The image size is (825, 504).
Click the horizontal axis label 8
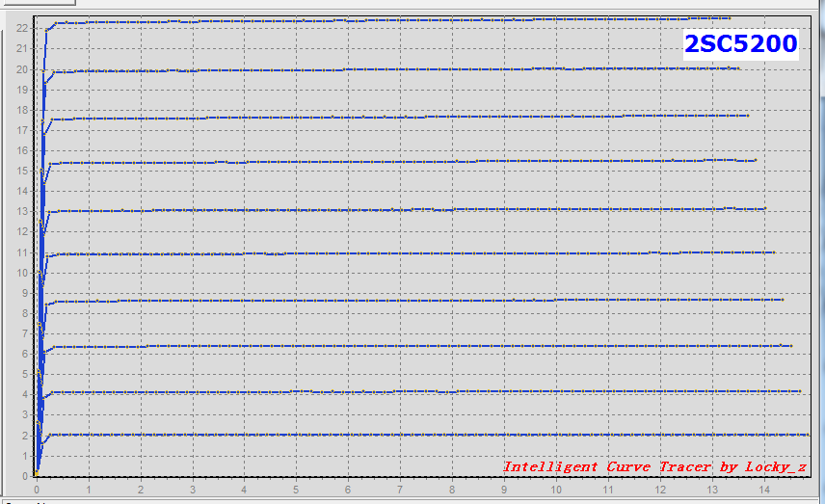452,490
